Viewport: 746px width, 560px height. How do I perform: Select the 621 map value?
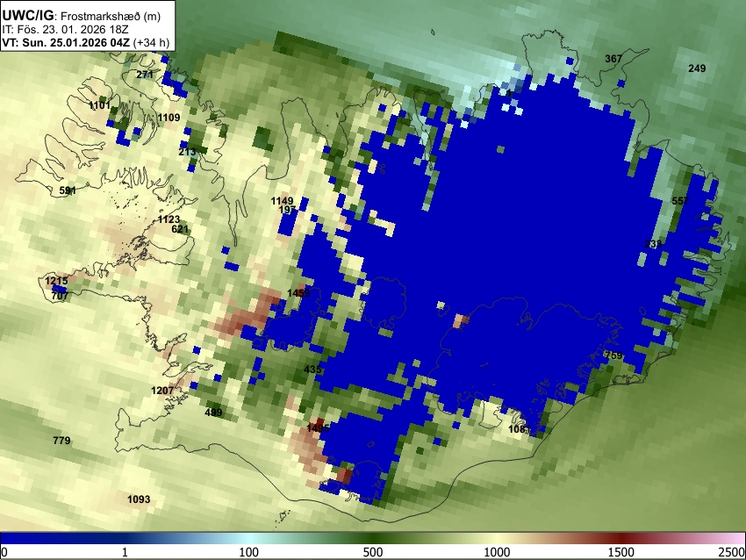[180, 229]
